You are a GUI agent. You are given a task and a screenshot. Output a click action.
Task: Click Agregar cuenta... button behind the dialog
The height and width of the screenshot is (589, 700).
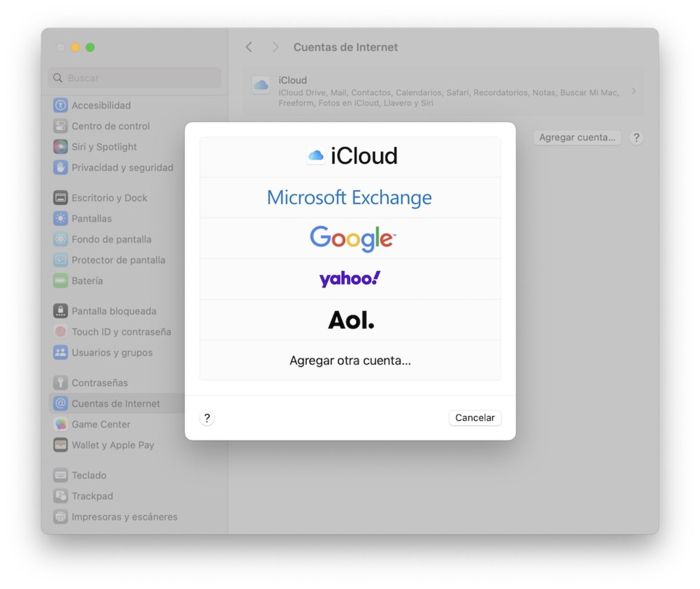tap(577, 138)
